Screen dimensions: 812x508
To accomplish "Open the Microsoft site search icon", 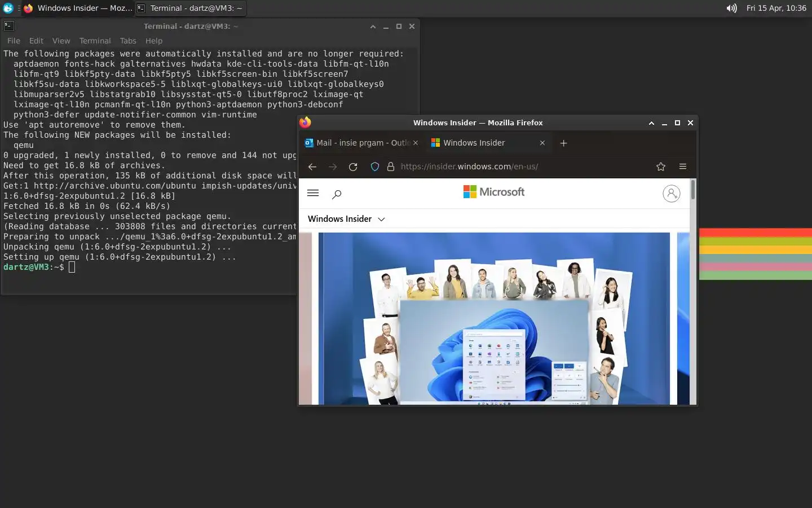I will [x=337, y=194].
